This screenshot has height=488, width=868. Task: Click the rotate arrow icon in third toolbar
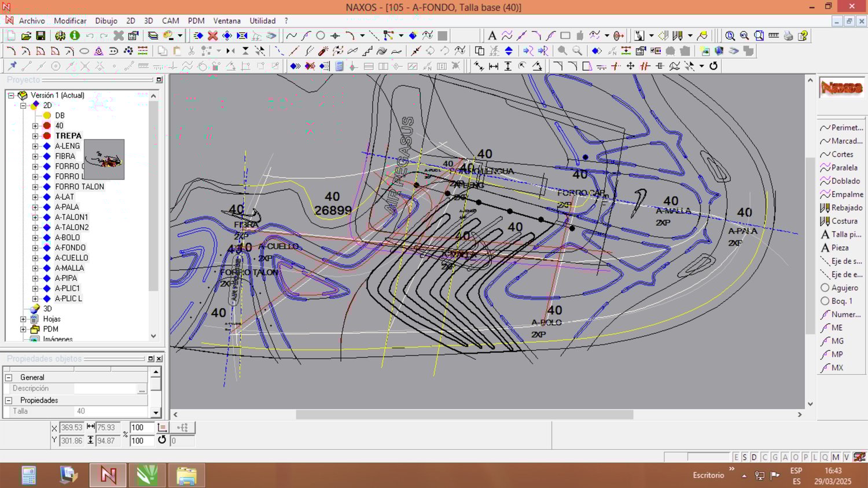[713, 66]
